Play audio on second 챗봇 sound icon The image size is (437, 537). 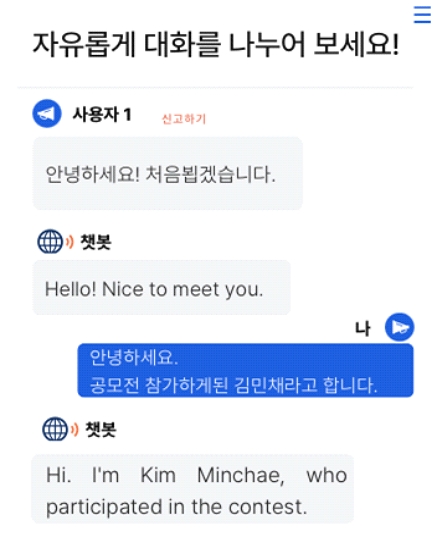[x=75, y=429]
